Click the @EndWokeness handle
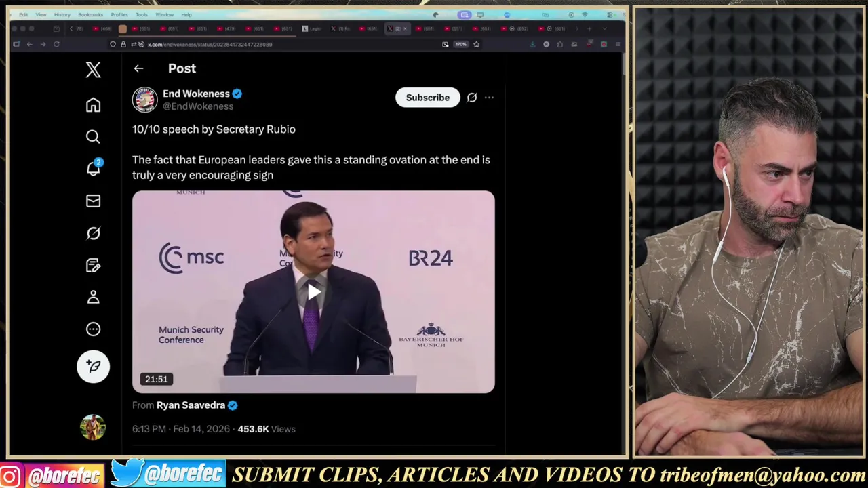 [x=197, y=106]
